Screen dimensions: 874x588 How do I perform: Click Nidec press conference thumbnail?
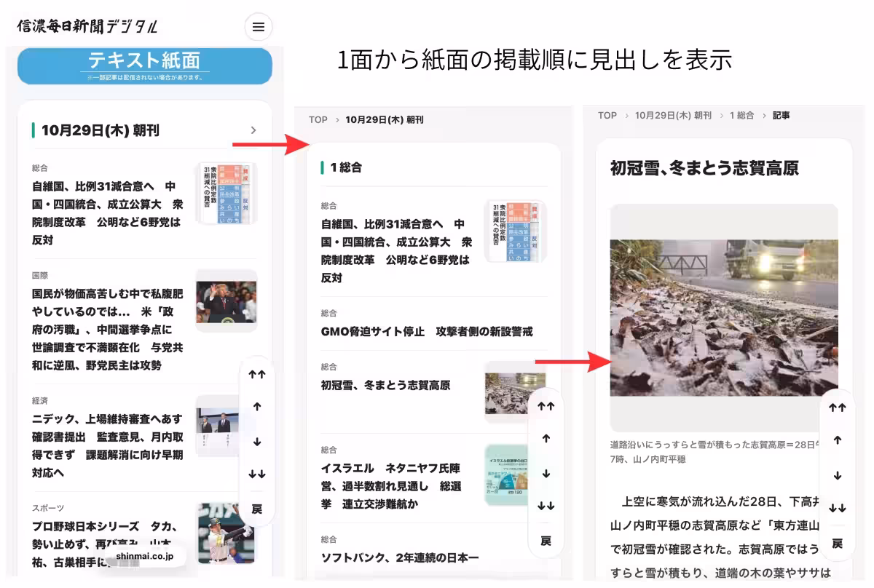point(218,426)
